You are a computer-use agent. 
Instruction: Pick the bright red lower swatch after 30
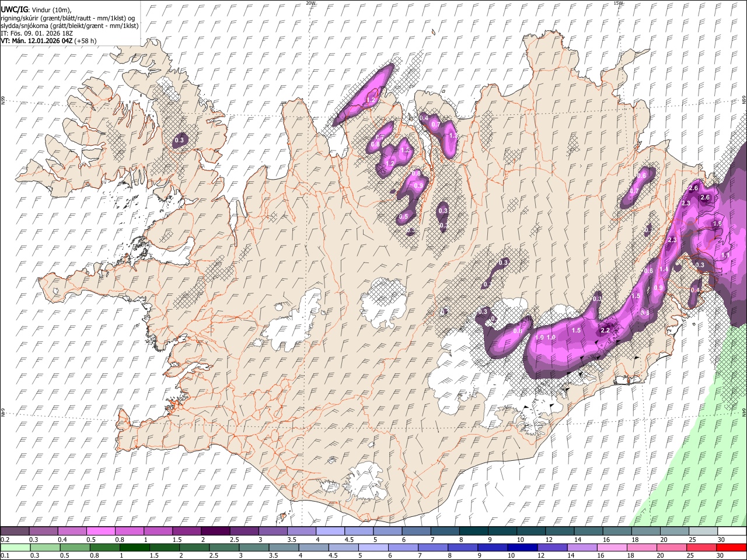coord(732,547)
